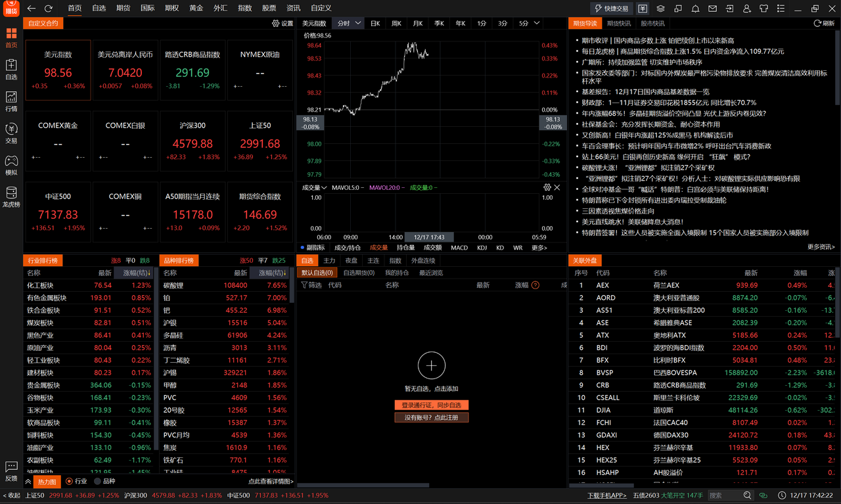Screen dimensions: 841x504
Task: Open the 下载手机APP> link
Action: tap(607, 495)
